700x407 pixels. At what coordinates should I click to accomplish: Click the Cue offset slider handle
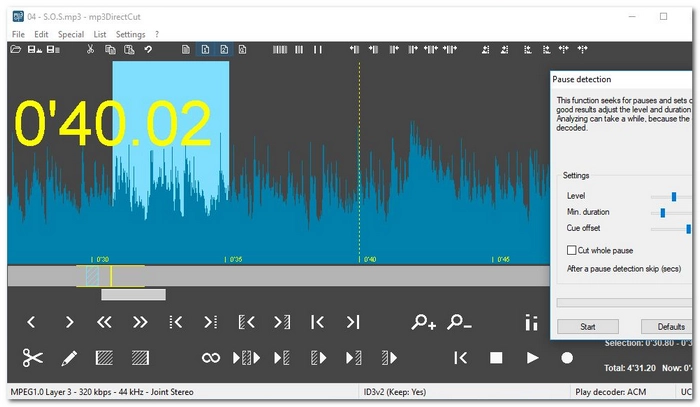click(x=688, y=229)
